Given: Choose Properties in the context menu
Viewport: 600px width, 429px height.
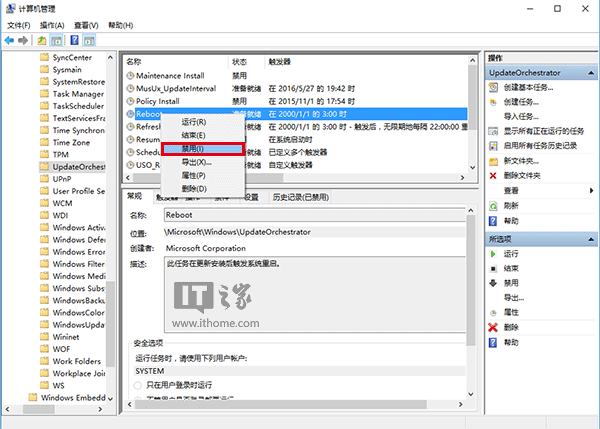Looking at the screenshot, I should coord(195,175).
